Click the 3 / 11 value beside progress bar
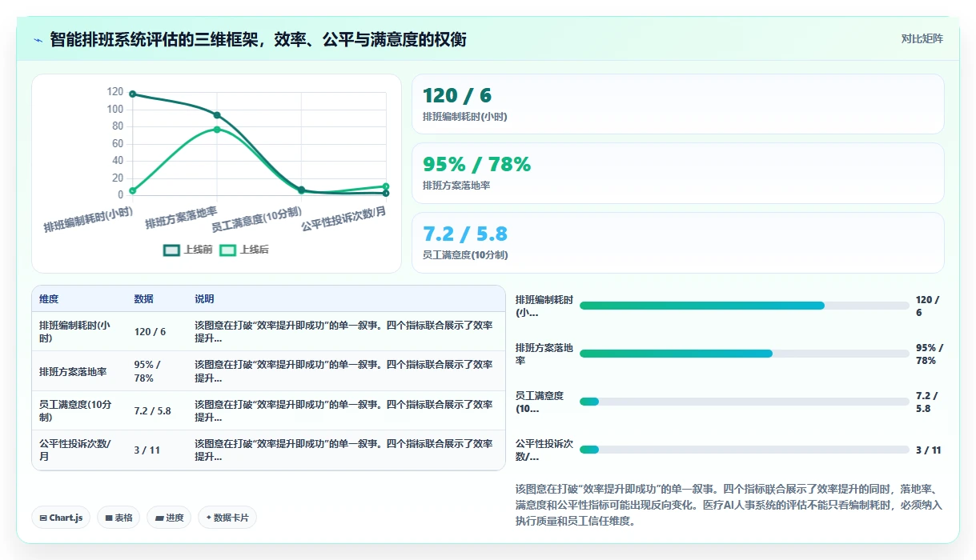The width and height of the screenshot is (976, 560). 929,450
